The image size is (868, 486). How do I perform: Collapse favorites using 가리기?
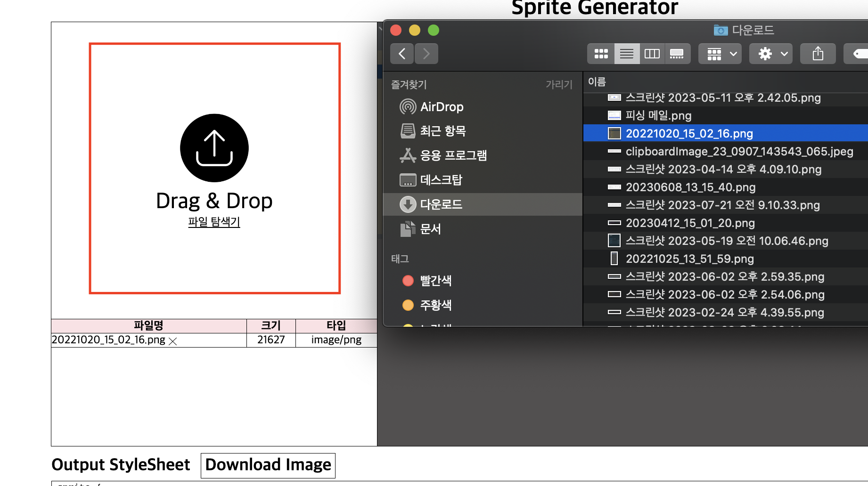tap(559, 84)
